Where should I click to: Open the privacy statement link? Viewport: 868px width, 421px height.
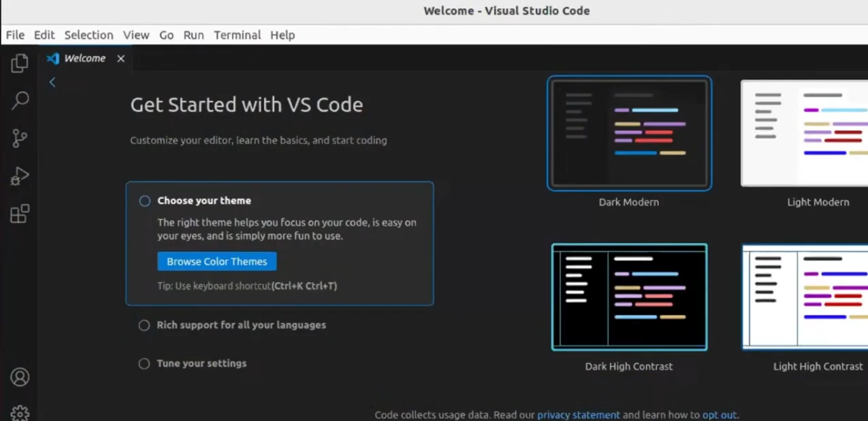tap(578, 415)
